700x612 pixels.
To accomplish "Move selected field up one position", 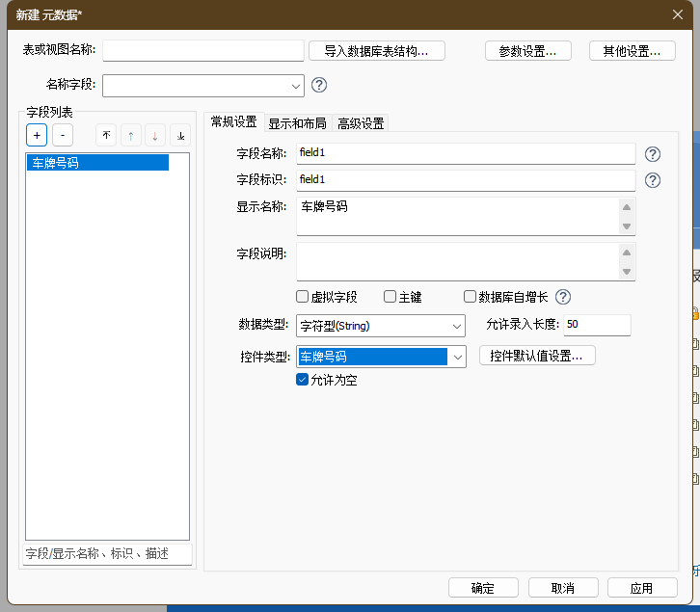I will point(131,136).
